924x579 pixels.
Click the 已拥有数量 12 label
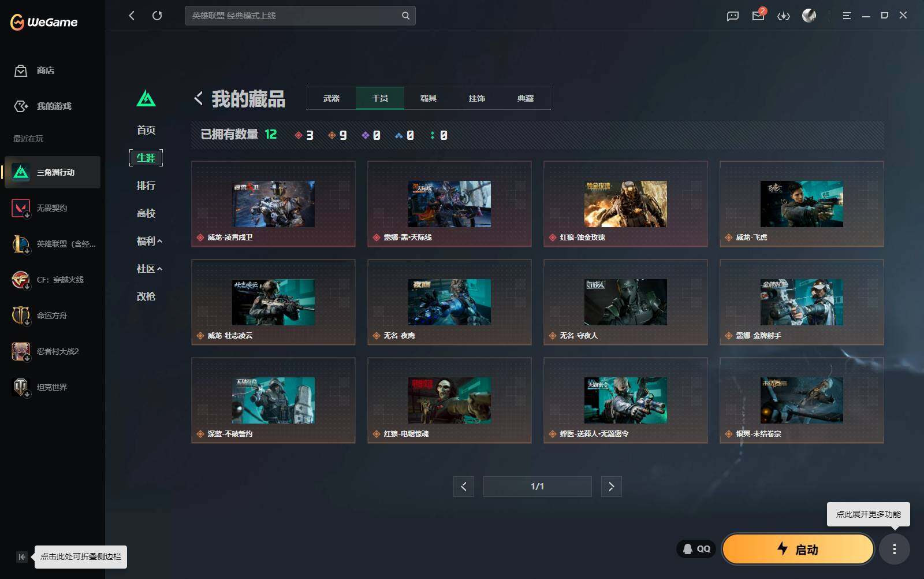[239, 135]
